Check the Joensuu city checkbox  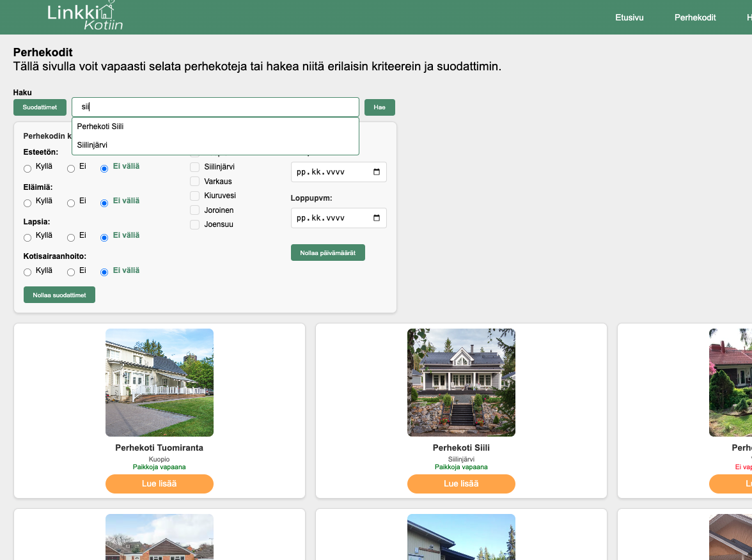(x=194, y=224)
